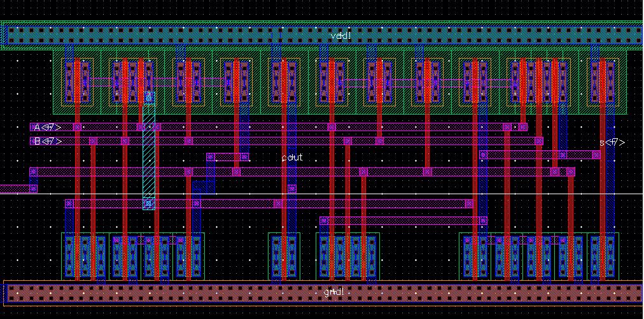This screenshot has width=644, height=319.
Task: Click the horizontal metal wire beside the A<7> label
Action: [279, 127]
